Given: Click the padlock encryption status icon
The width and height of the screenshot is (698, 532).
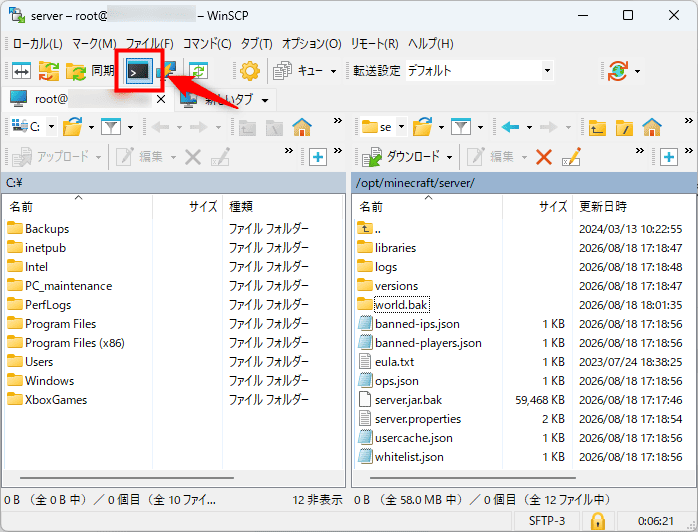Looking at the screenshot, I should pos(597,521).
